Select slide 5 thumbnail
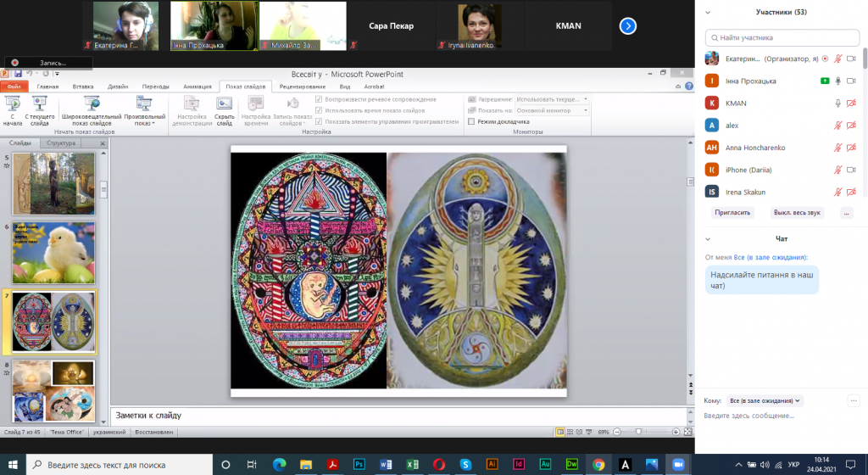 [x=53, y=184]
